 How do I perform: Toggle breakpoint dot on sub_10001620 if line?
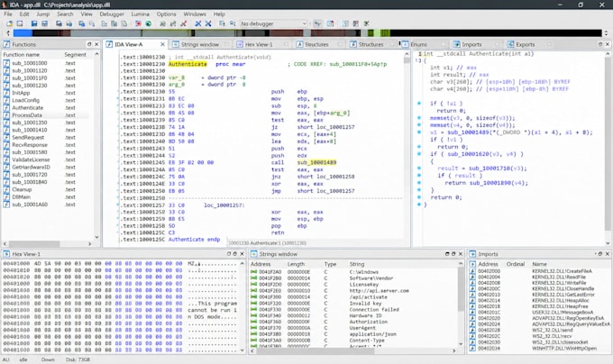point(419,154)
